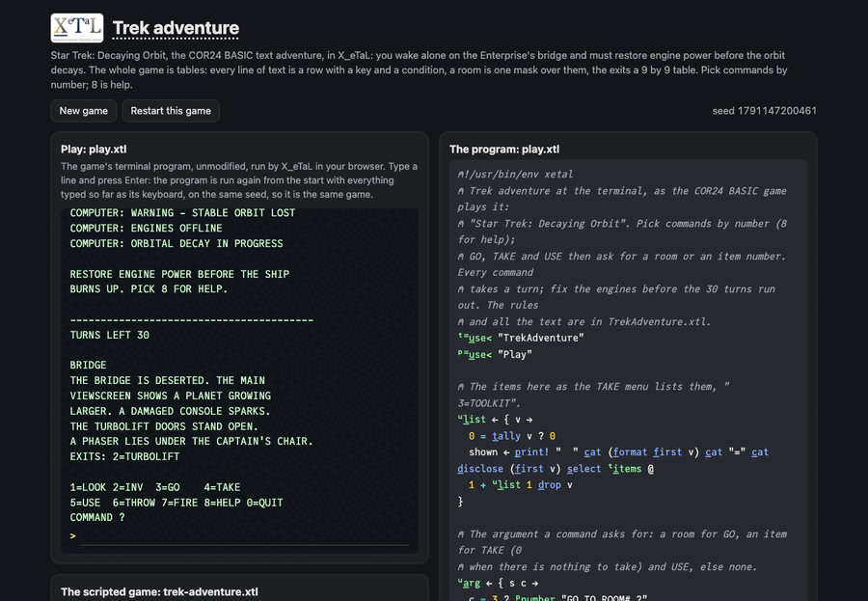Click the '#!/usr/bin/env xetal' shebang line
This screenshot has width=868, height=601.
pos(515,174)
